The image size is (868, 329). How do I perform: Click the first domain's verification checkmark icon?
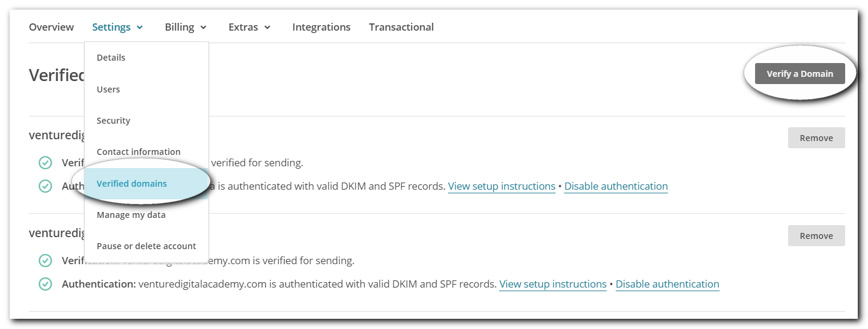point(45,163)
